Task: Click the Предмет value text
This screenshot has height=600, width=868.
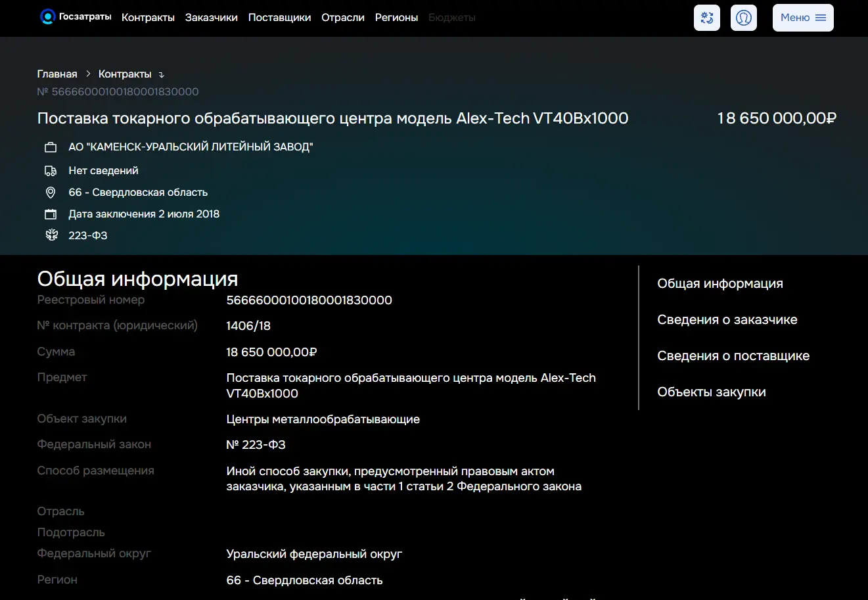Action: (x=411, y=386)
